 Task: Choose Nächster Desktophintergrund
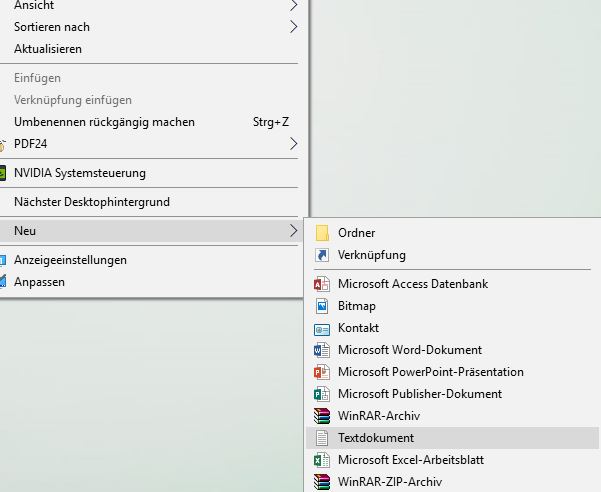point(92,202)
